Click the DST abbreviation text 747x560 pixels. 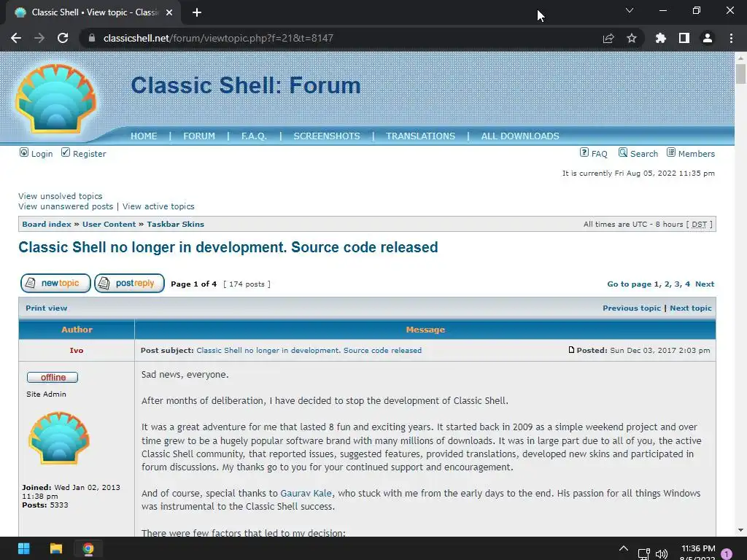[x=699, y=225]
